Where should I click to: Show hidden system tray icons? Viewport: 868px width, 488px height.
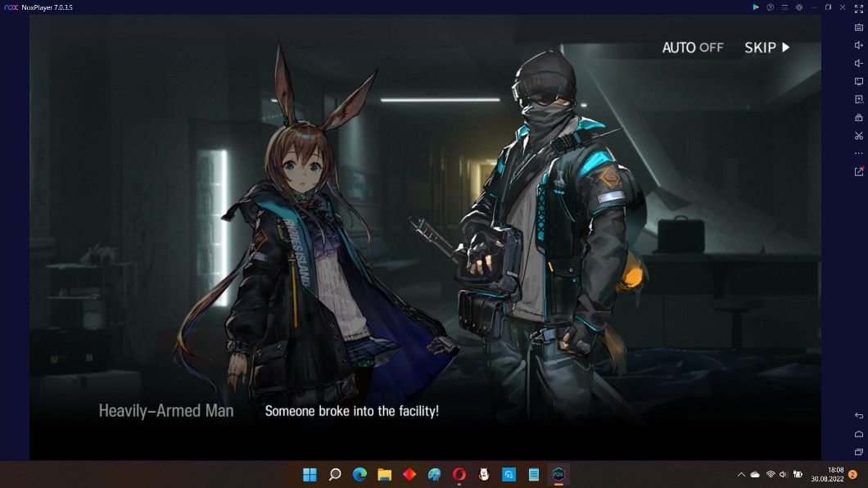(741, 474)
